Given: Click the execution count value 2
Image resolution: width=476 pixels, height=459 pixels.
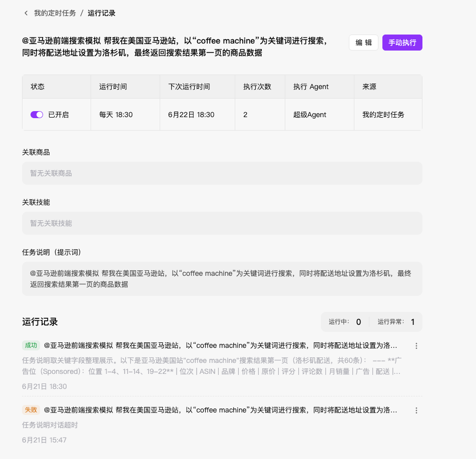Looking at the screenshot, I should [245, 115].
